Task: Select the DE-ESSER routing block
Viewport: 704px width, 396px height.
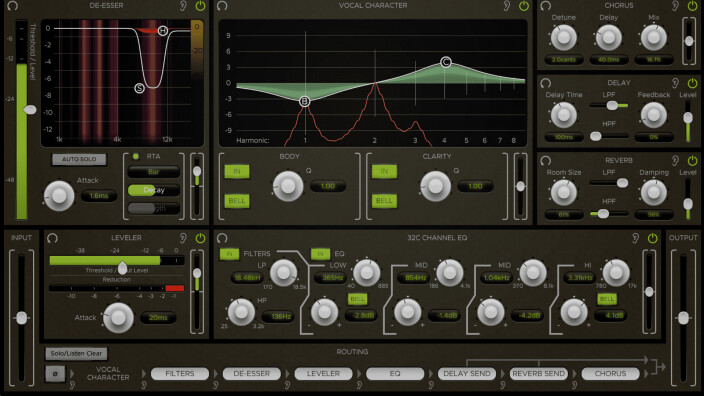Action: coord(251,374)
